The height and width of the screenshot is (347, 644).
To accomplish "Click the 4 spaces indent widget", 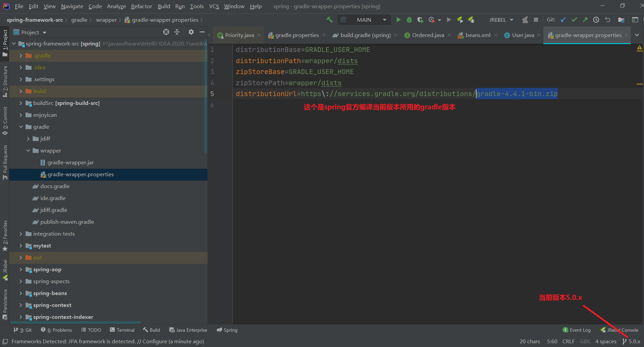I will pyautogui.click(x=606, y=341).
